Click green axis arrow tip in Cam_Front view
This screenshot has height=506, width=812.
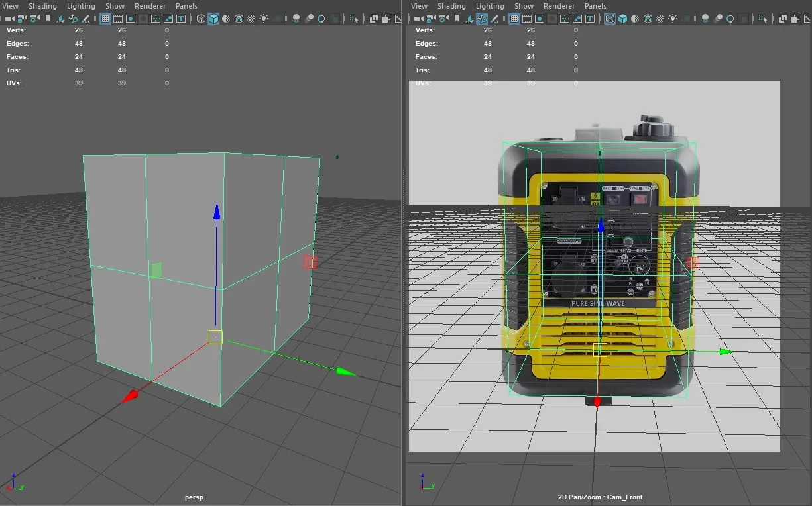click(x=726, y=352)
